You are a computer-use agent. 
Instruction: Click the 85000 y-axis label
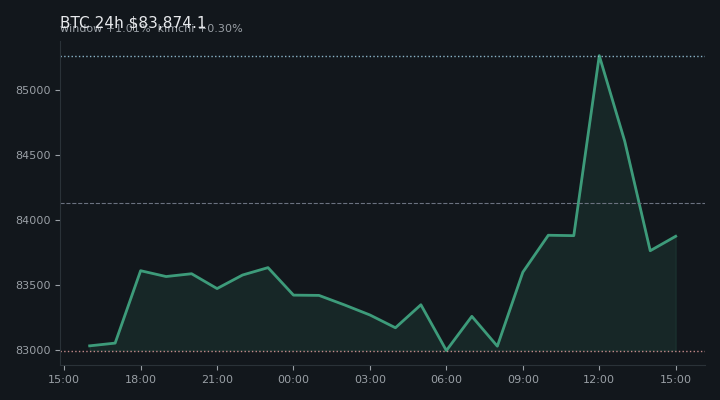[33, 90]
